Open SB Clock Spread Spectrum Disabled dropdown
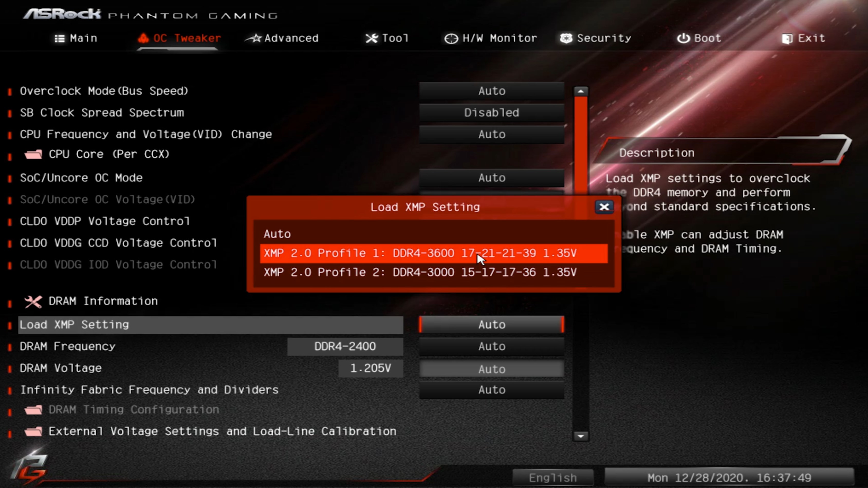Image resolution: width=868 pixels, height=488 pixels. click(x=492, y=112)
